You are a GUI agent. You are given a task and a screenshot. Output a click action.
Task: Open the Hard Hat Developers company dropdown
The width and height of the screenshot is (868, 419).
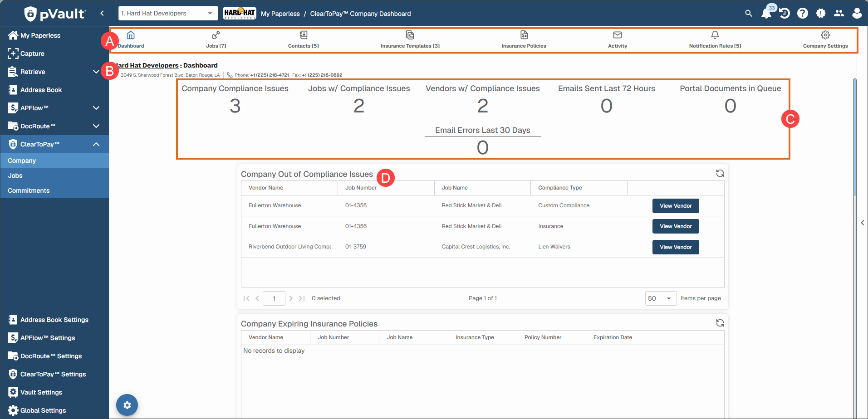click(x=168, y=13)
